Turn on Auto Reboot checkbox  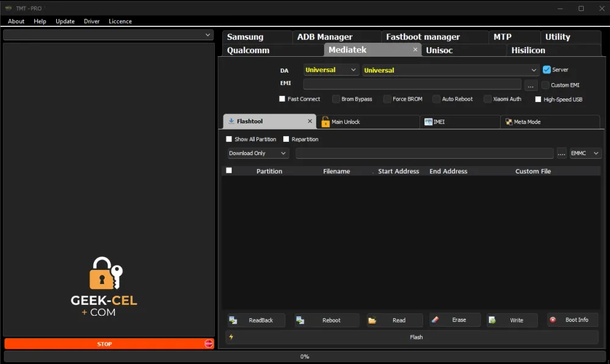(x=437, y=99)
